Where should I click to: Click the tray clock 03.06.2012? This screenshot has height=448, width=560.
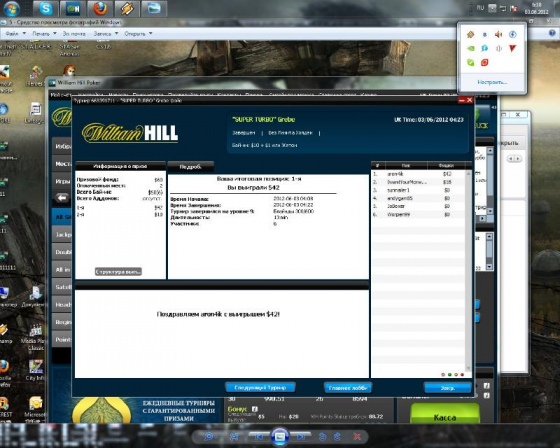(536, 9)
